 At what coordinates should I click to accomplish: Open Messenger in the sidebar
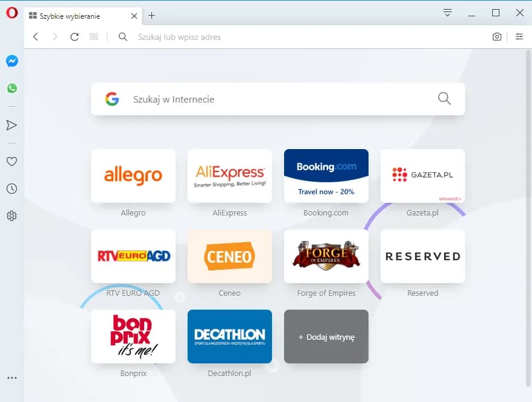12,61
